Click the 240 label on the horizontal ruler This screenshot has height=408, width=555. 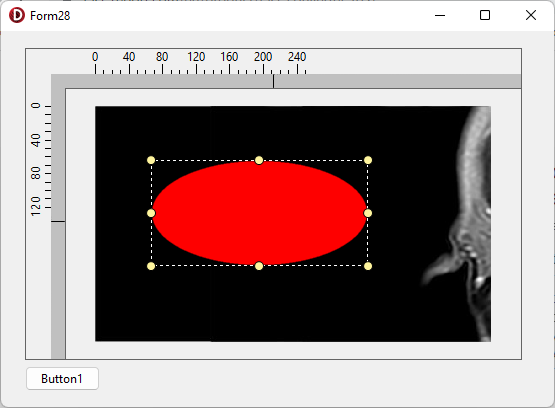pos(297,57)
